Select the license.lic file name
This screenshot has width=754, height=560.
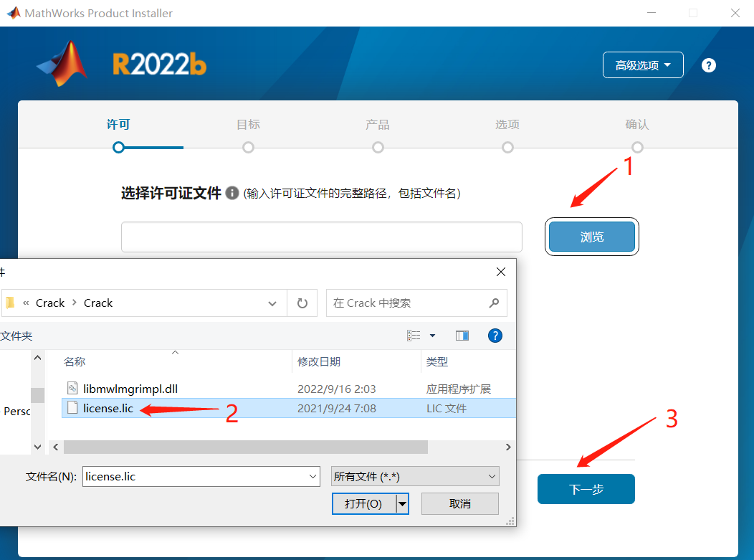(x=108, y=409)
